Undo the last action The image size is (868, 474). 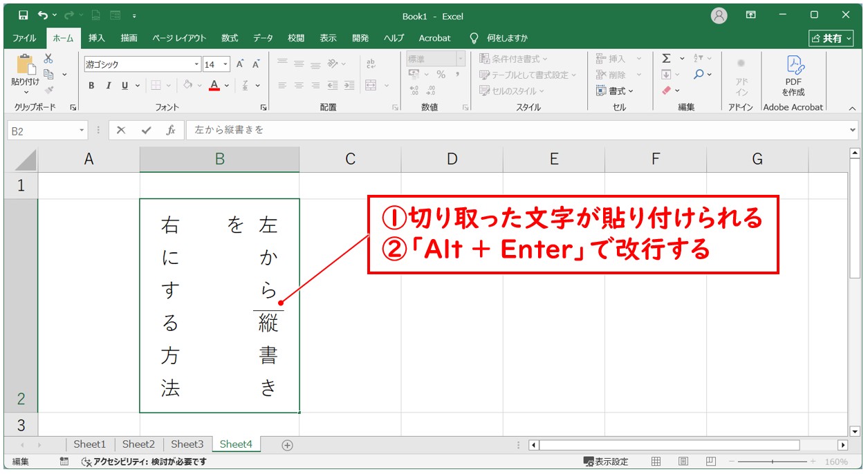[x=43, y=15]
